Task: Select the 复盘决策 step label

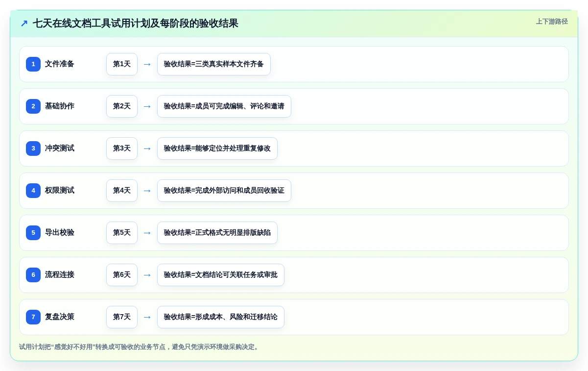Action: 60,317
